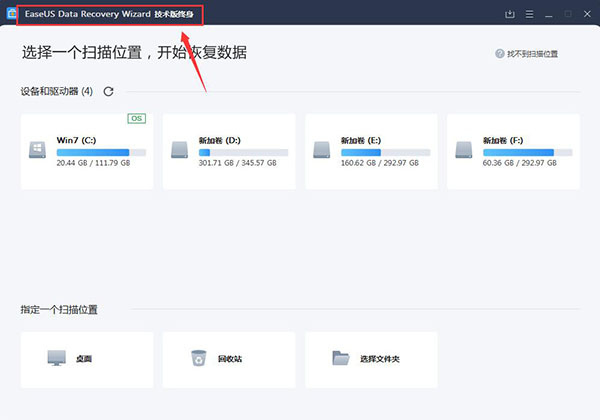
Task: Open the hamburger menu in title bar
Action: coord(530,15)
